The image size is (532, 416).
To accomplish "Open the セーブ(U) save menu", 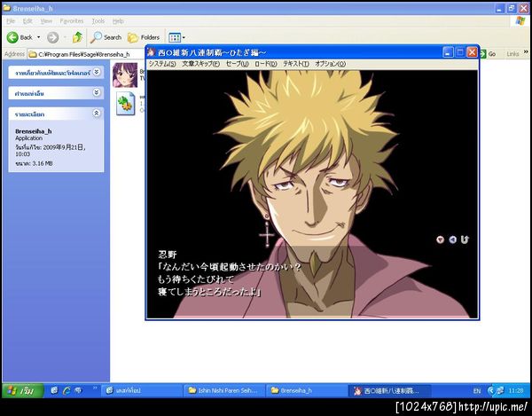I will click(x=238, y=64).
